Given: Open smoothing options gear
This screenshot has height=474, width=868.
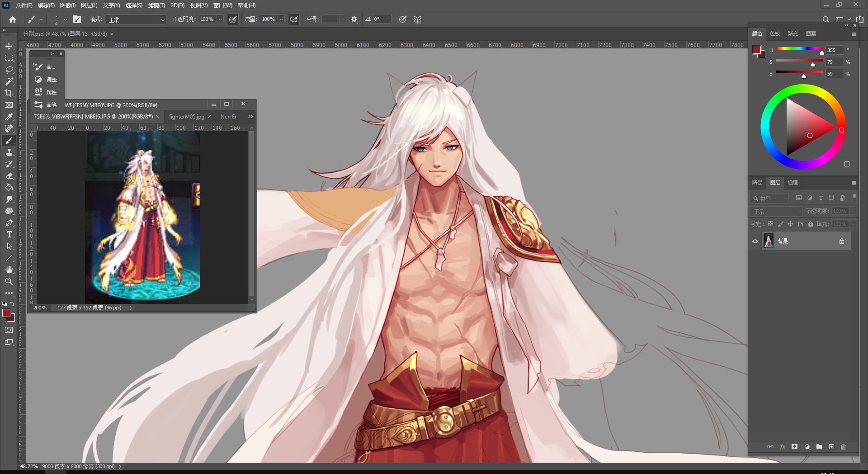Looking at the screenshot, I should (354, 19).
